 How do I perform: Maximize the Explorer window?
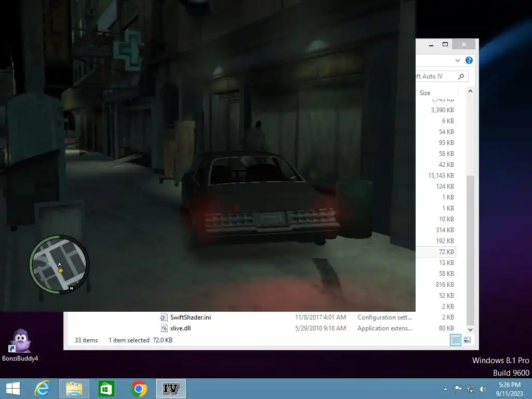tap(445, 45)
